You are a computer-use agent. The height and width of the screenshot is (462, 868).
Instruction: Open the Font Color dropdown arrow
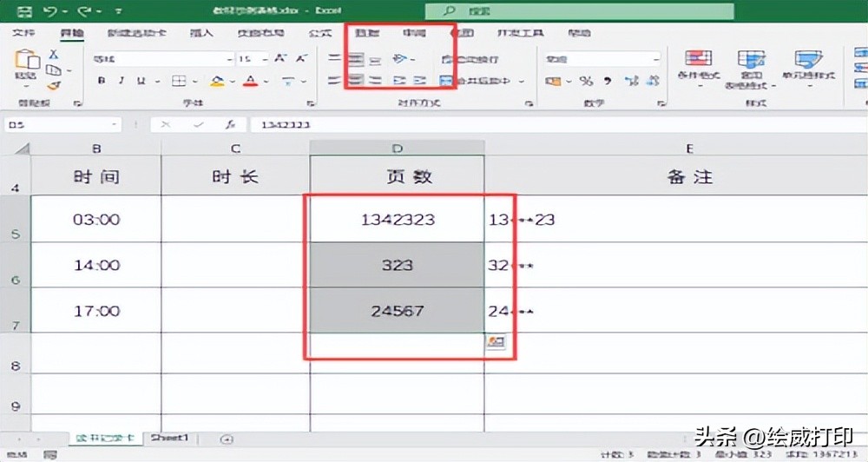[266, 82]
